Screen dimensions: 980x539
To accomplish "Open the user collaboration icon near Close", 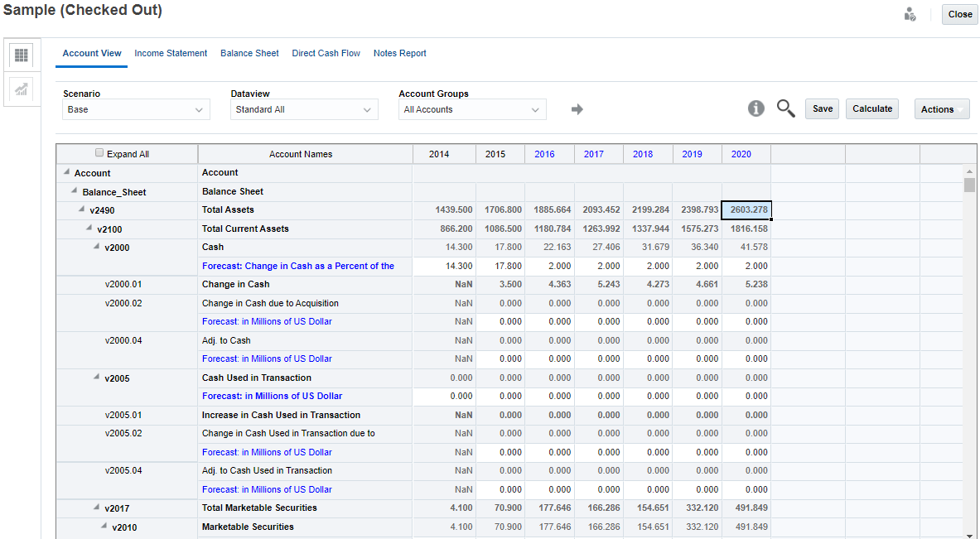I will (x=910, y=14).
